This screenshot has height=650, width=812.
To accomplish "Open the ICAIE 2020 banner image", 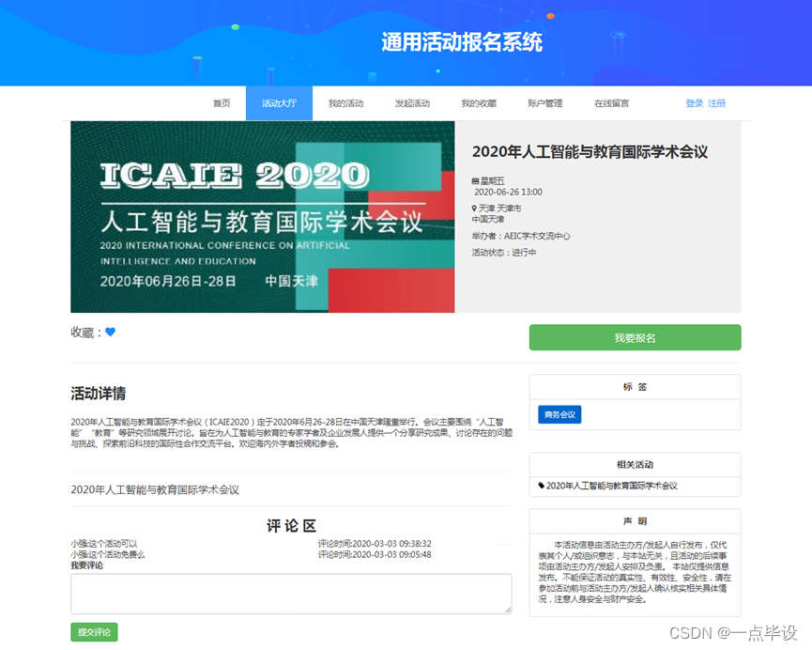I will pyautogui.click(x=263, y=216).
